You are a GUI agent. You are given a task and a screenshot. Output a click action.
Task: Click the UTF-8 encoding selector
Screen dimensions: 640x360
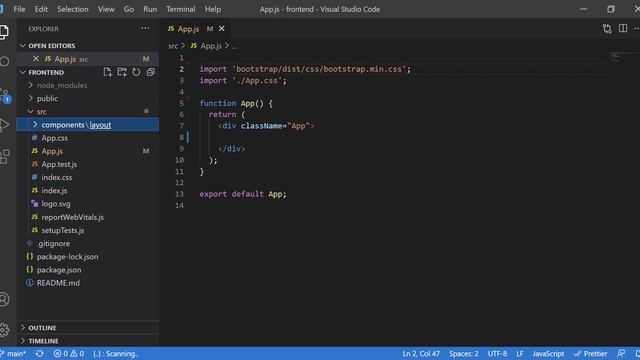click(x=497, y=353)
